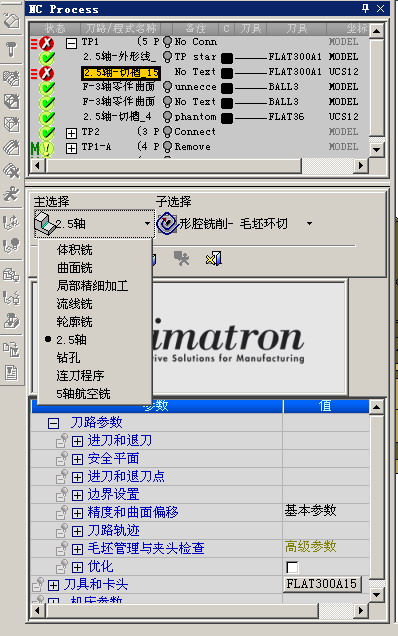Click the top part-box icon in left toolbar
Image resolution: width=398 pixels, height=636 pixels.
pyautogui.click(x=11, y=20)
